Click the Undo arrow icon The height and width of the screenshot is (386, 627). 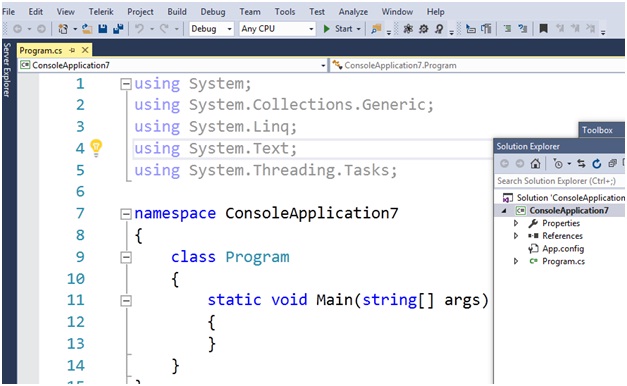[139, 29]
